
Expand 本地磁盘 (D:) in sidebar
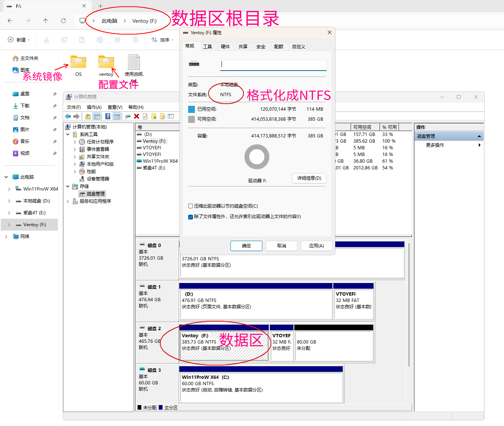click(x=9, y=201)
